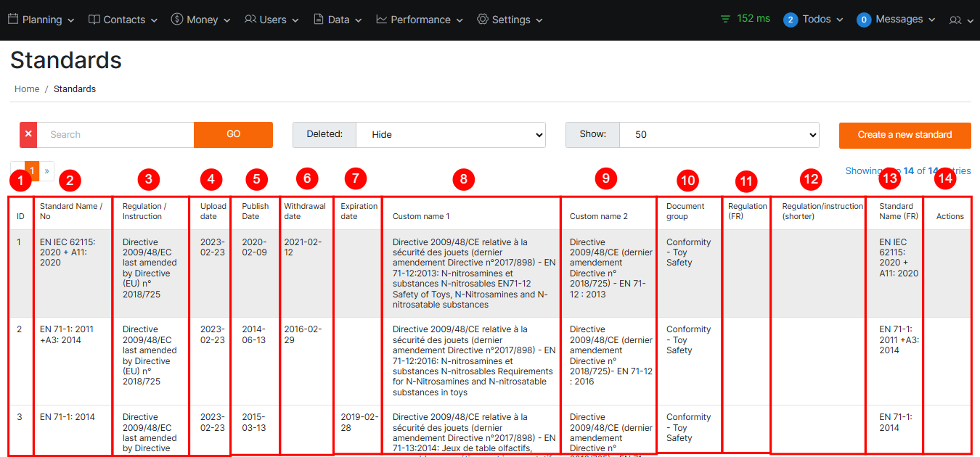Expand the Todos dropdown

coord(814,20)
